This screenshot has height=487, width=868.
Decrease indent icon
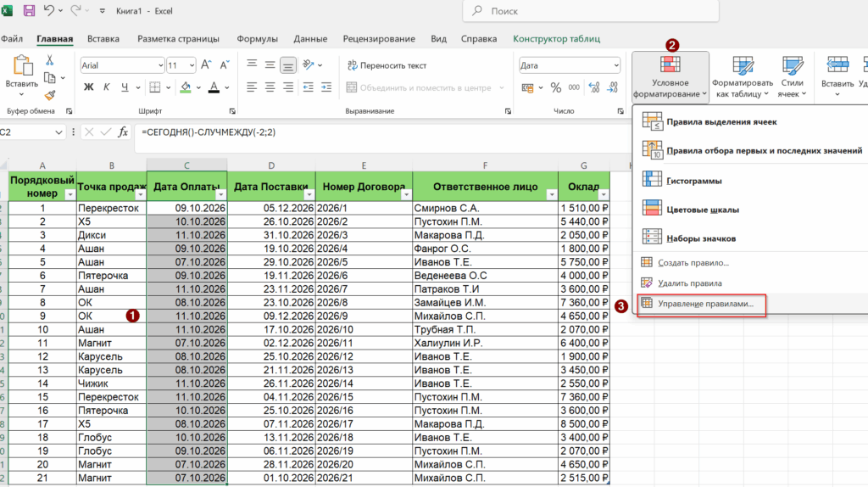309,87
